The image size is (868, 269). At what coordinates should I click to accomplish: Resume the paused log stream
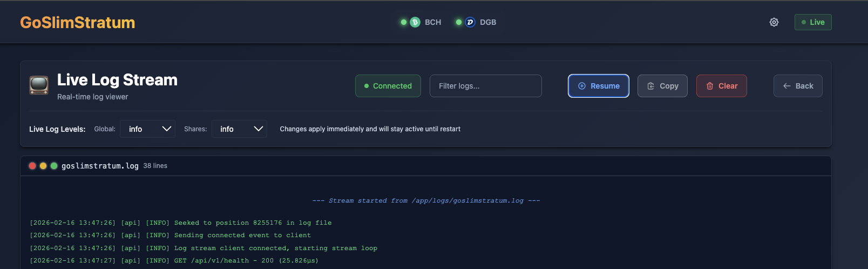pyautogui.click(x=598, y=86)
